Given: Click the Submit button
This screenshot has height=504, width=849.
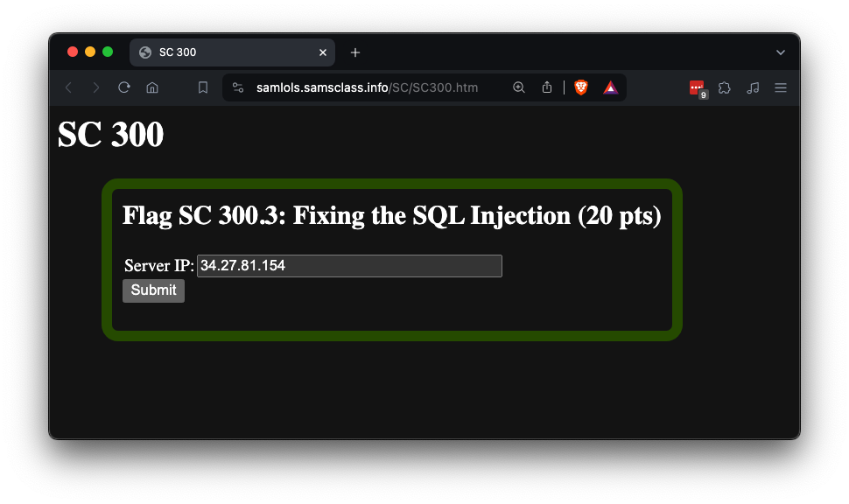Looking at the screenshot, I should 153,290.
